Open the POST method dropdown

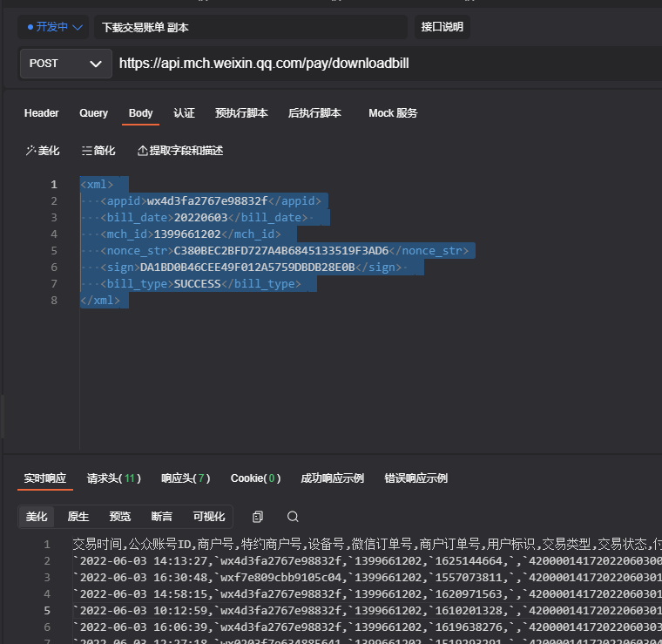tap(66, 64)
